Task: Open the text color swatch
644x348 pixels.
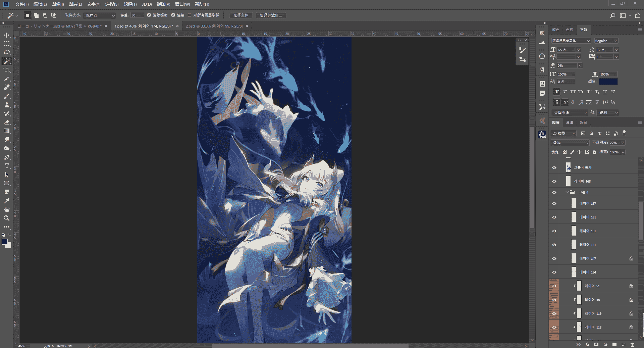Action: pos(608,82)
